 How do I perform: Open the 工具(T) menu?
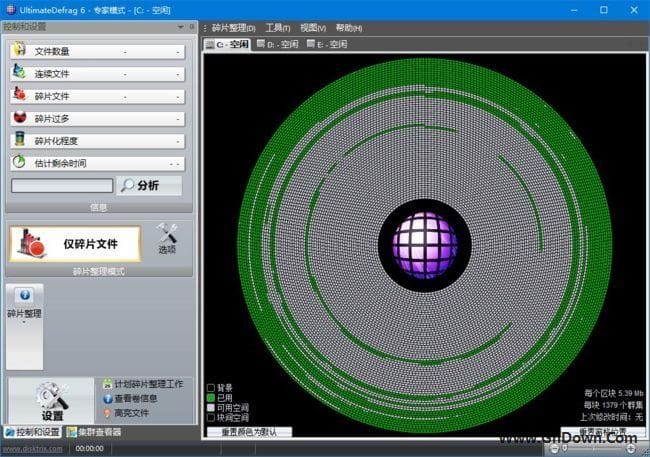click(x=278, y=28)
